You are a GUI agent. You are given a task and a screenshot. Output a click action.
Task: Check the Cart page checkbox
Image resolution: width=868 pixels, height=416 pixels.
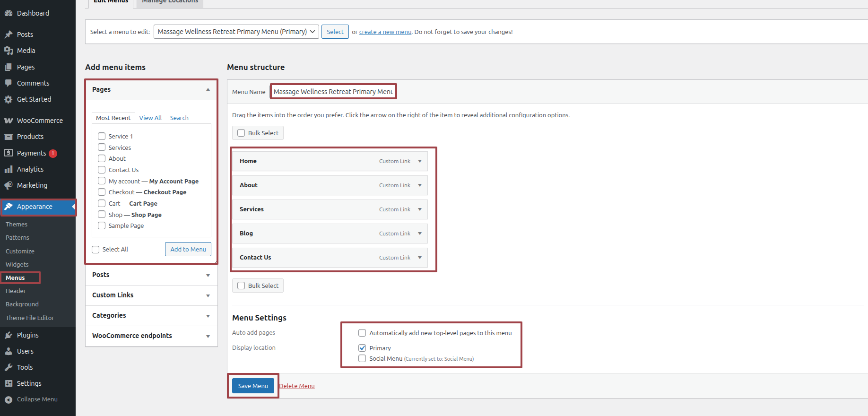pos(102,203)
